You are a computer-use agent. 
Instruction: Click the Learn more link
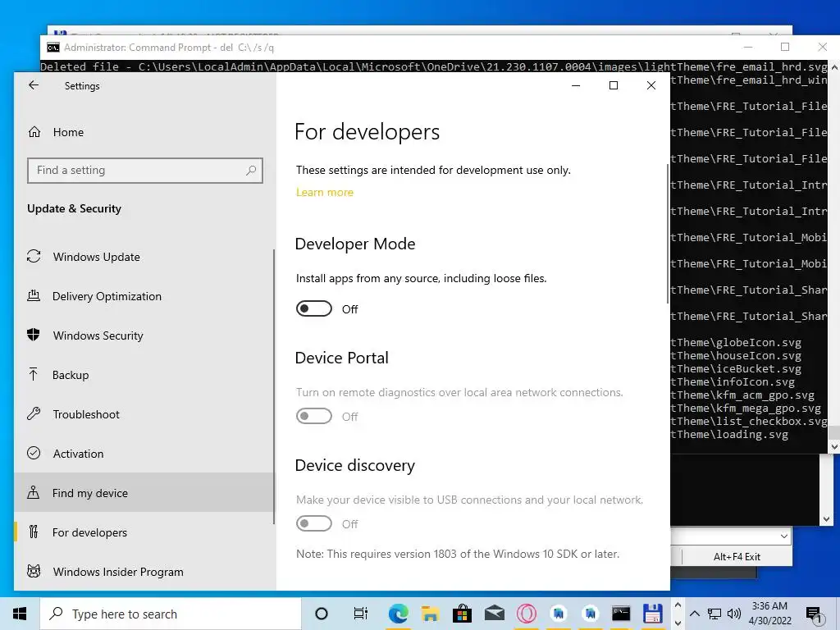(x=325, y=192)
